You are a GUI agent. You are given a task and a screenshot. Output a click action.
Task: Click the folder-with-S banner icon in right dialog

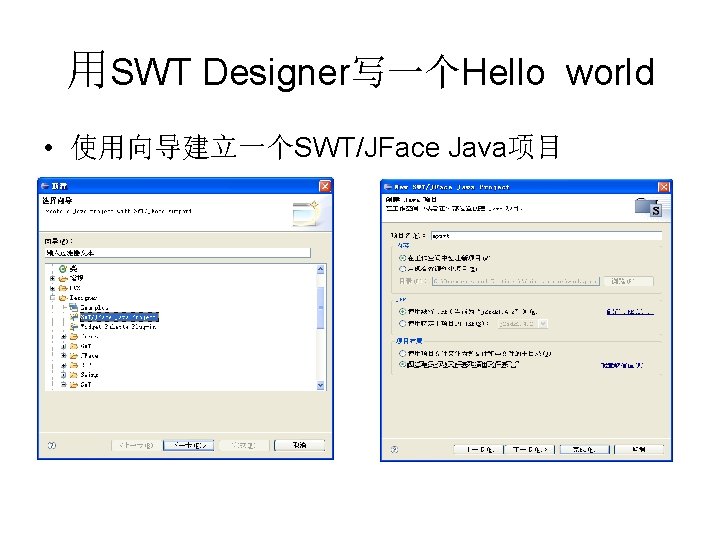coord(648,207)
